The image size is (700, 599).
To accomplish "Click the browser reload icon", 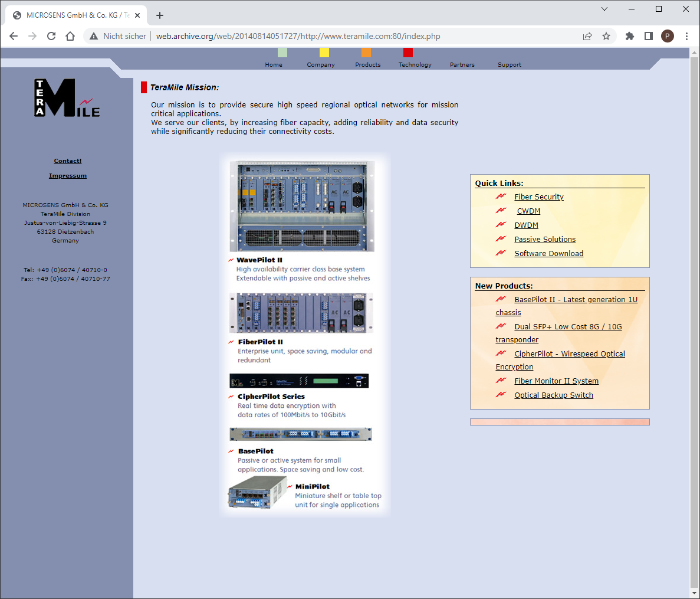I will click(x=51, y=36).
